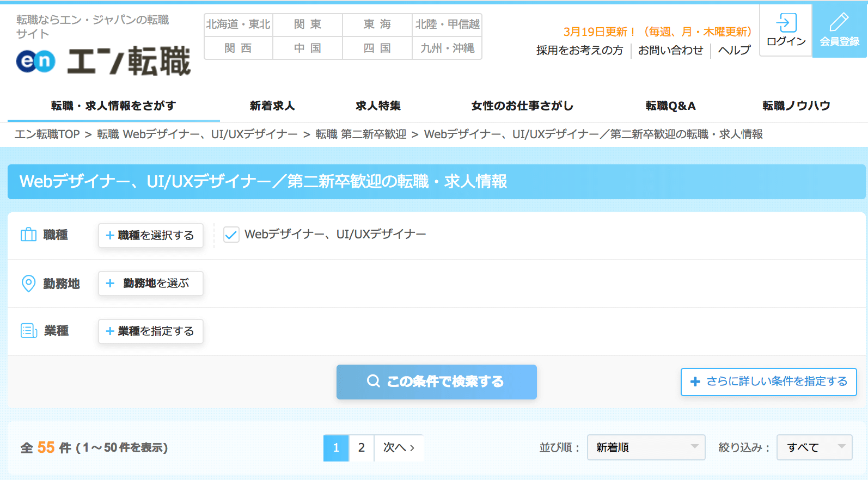
Task: Click the briefcase icon beside 職種
Action: (x=28, y=235)
